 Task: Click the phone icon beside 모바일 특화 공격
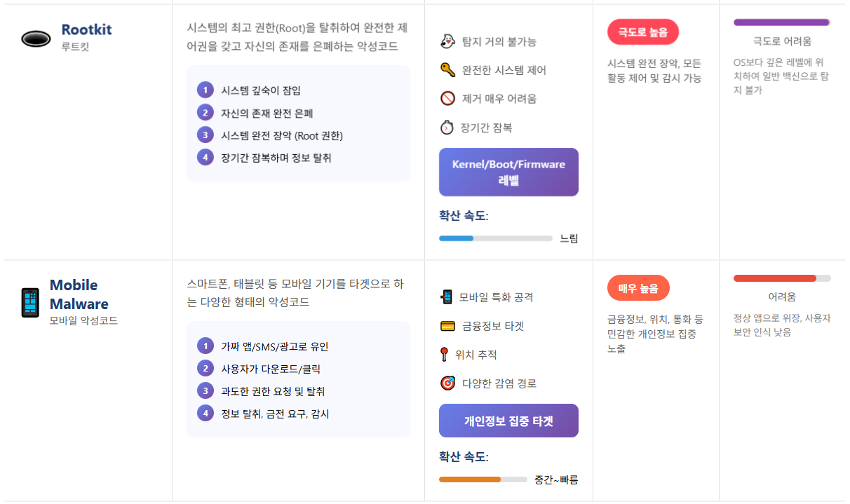[x=446, y=297]
